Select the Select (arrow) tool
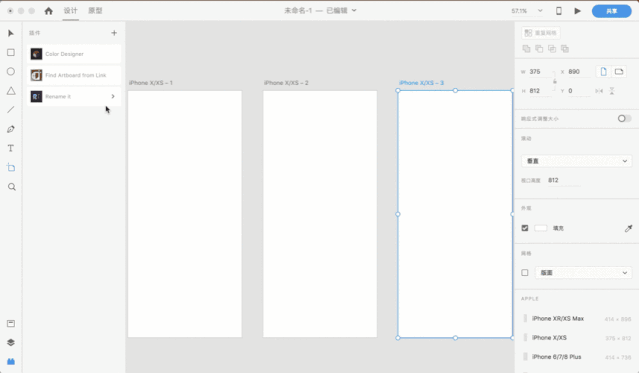The image size is (639, 373). [11, 33]
